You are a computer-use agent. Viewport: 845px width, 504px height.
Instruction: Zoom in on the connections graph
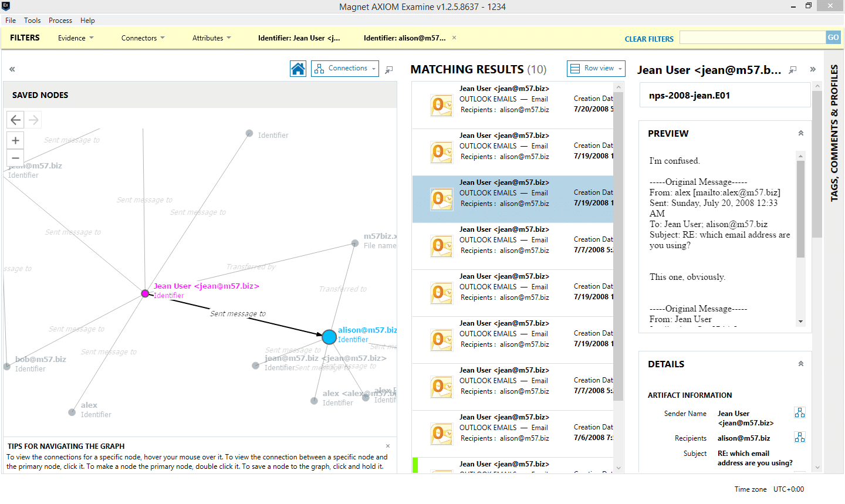pos(16,140)
